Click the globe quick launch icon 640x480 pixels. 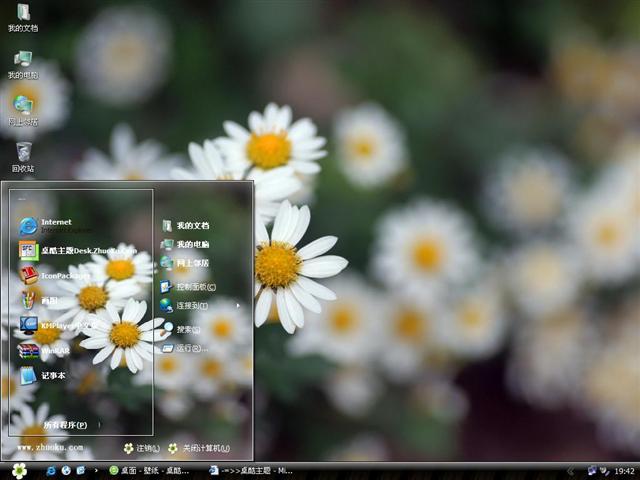pos(66,471)
